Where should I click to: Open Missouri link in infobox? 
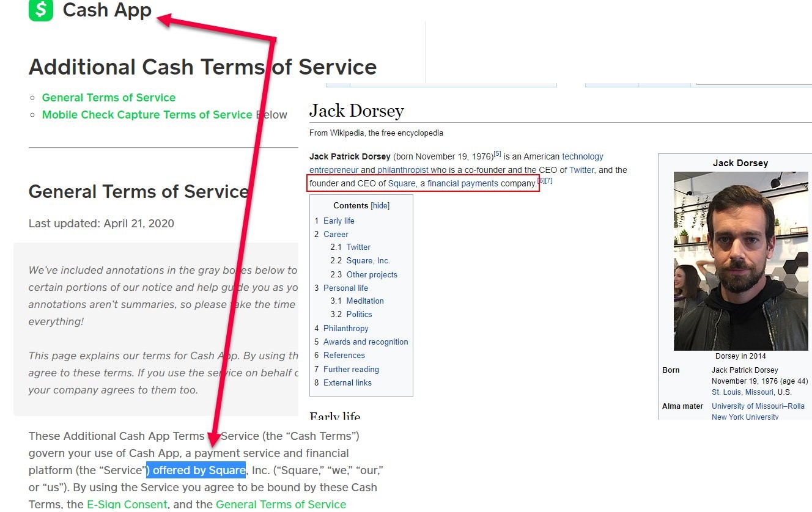coord(759,392)
